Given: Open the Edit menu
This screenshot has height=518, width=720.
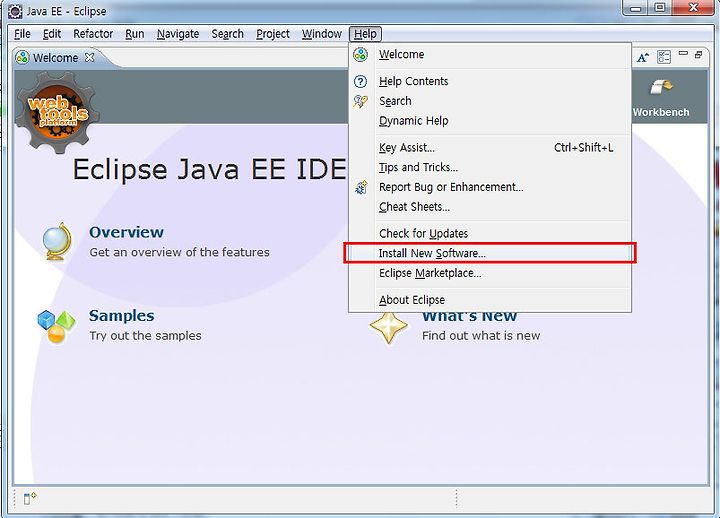Looking at the screenshot, I should pos(52,34).
